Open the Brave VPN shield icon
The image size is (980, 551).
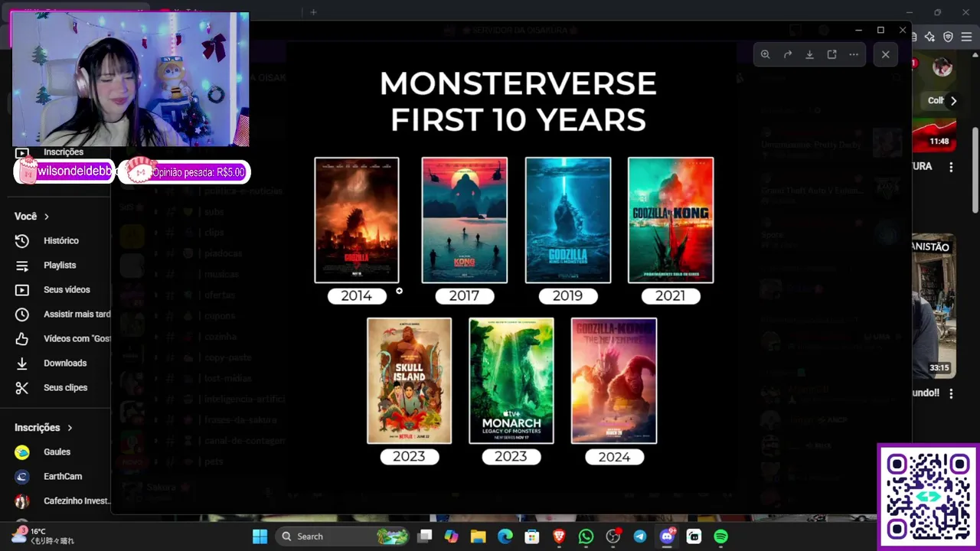pyautogui.click(x=948, y=37)
